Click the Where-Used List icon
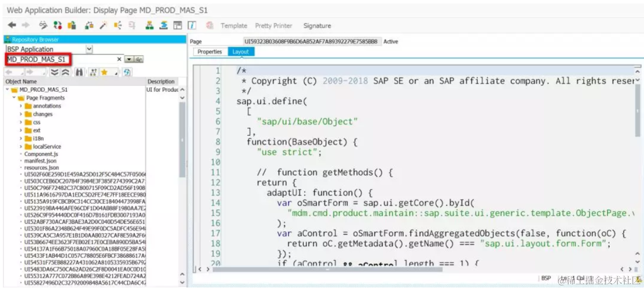This screenshot has width=644, height=289. 118,25
